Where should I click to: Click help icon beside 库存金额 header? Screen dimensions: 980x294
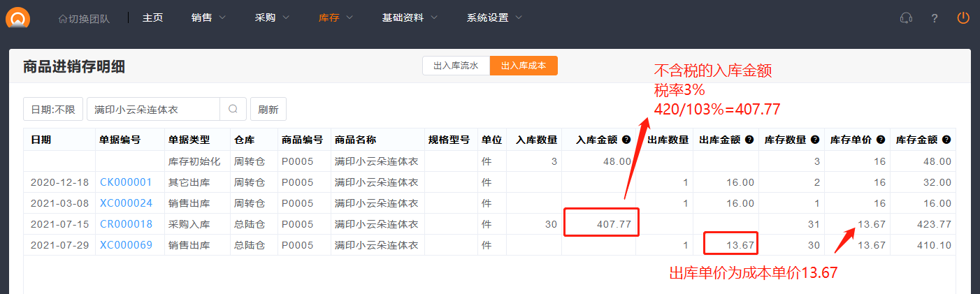point(946,140)
